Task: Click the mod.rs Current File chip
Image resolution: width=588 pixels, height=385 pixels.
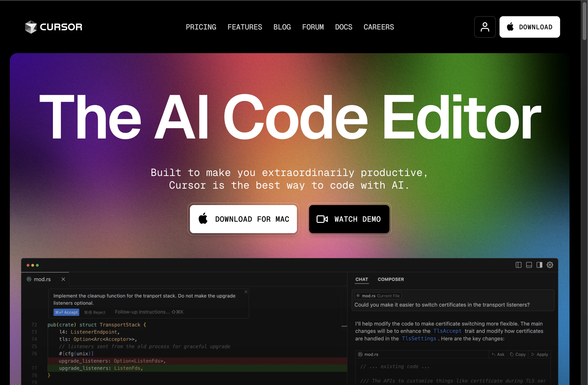Action: coord(378,296)
